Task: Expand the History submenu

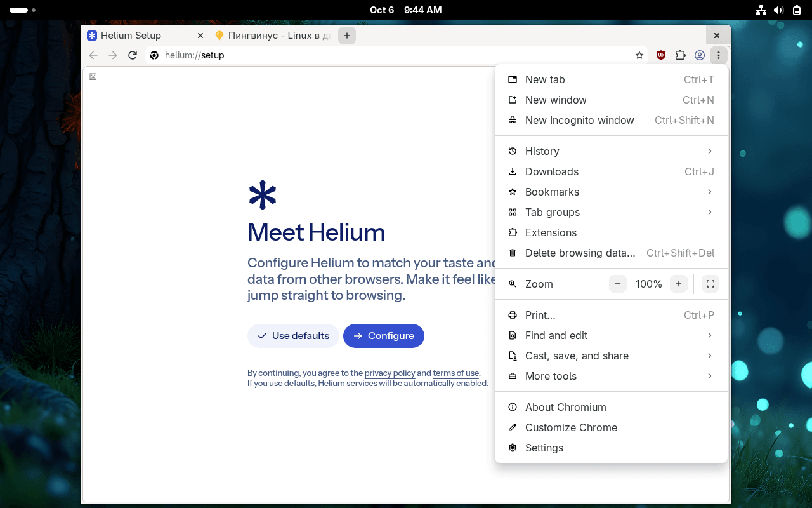Action: coord(611,151)
